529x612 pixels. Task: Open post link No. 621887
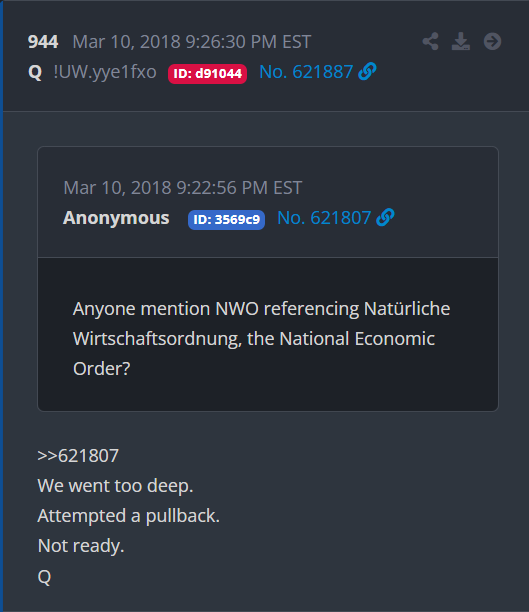[x=306, y=72]
